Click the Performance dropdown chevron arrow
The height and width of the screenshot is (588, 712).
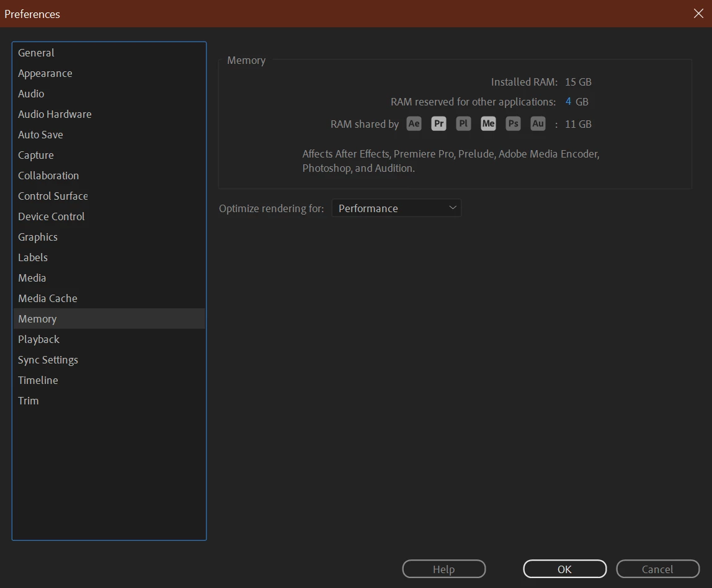(452, 208)
